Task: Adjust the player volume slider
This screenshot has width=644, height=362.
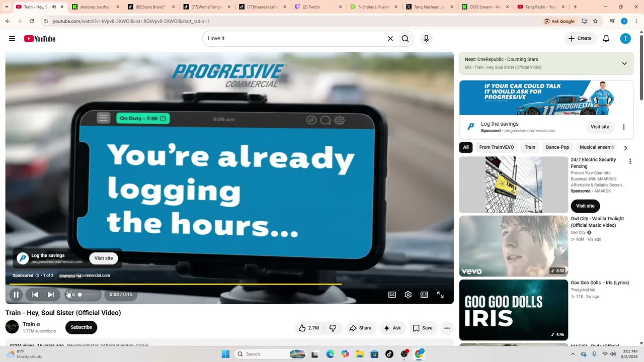Action: click(88, 295)
